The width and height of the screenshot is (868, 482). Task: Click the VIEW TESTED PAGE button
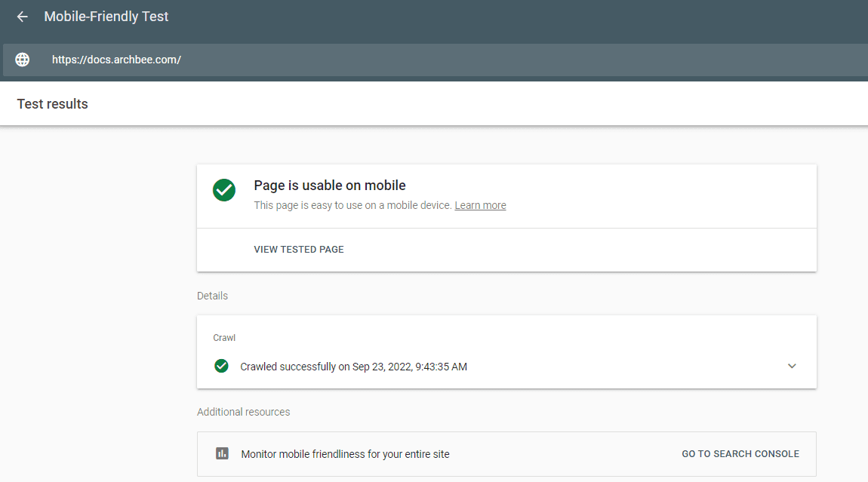click(299, 250)
